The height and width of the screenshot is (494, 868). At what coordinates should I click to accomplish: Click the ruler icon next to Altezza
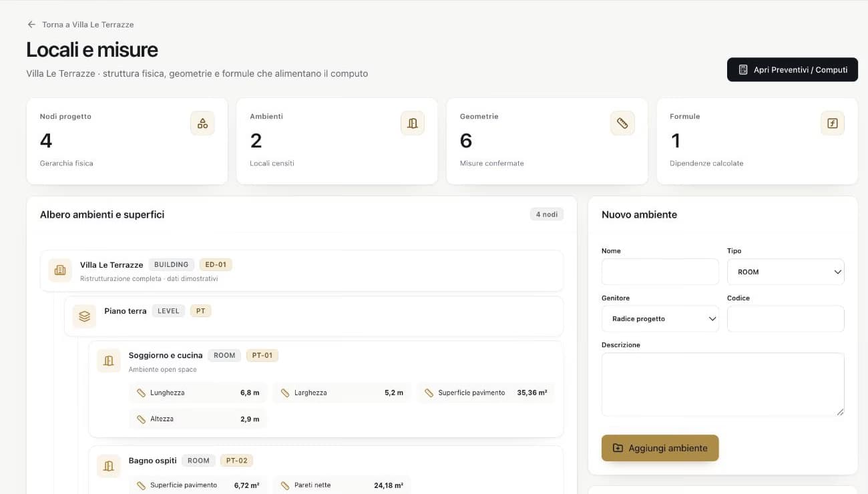point(141,419)
